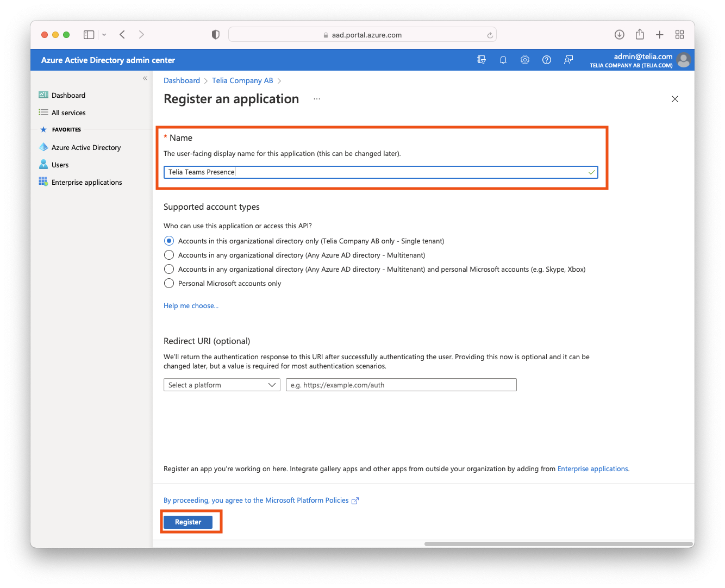The height and width of the screenshot is (588, 725).
Task: Open Enterprise applications menu item
Action: tap(86, 182)
